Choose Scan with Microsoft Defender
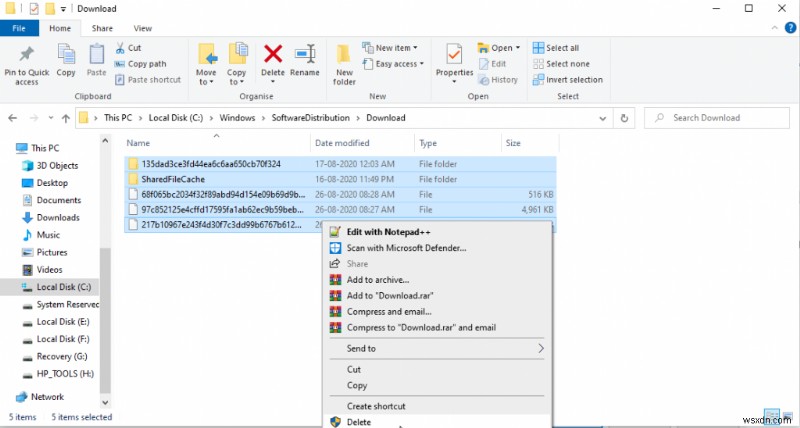The image size is (800, 428). point(437,248)
